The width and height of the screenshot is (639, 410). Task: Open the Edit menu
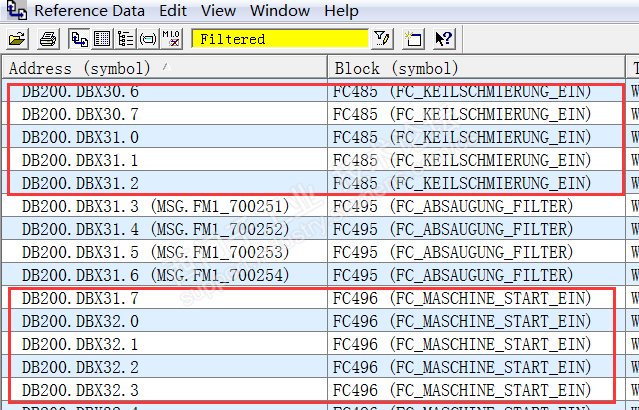[x=173, y=11]
